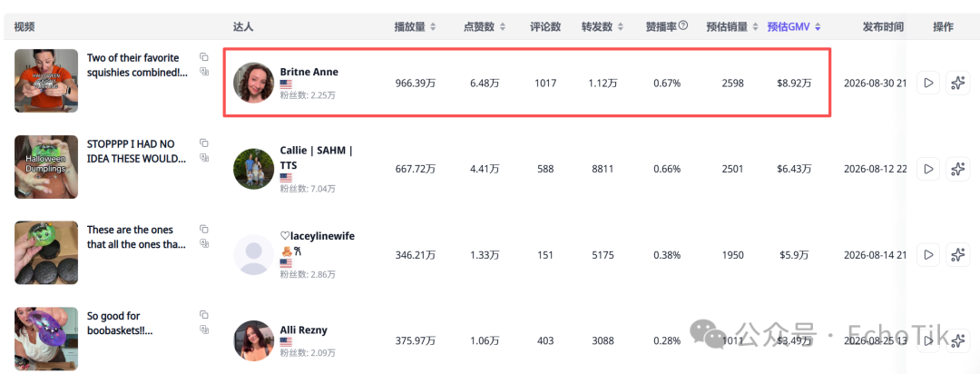Viewport: 980px width, 374px height.
Task: Sort table by 预估GMV
Action: pos(818,27)
